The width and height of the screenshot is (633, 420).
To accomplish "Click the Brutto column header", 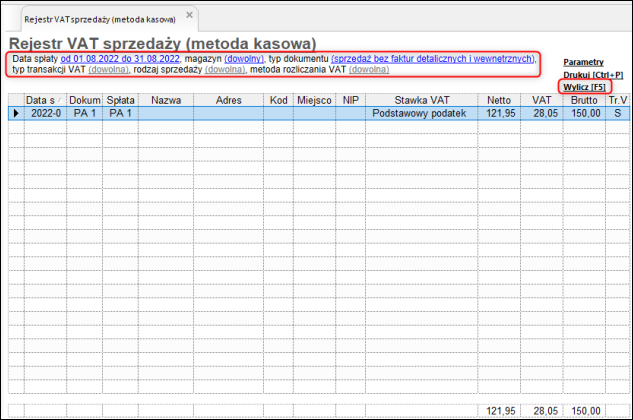I will click(584, 100).
